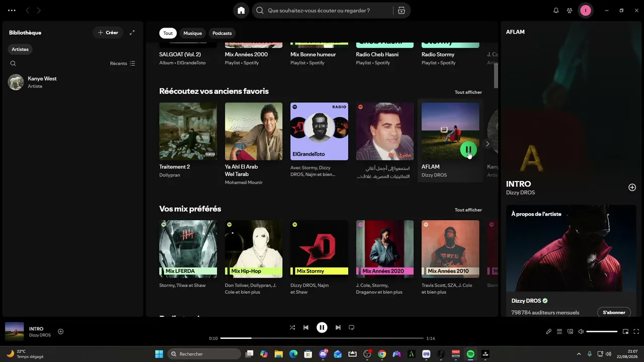
Task: Click the main content scrollbar
Action: (496, 75)
